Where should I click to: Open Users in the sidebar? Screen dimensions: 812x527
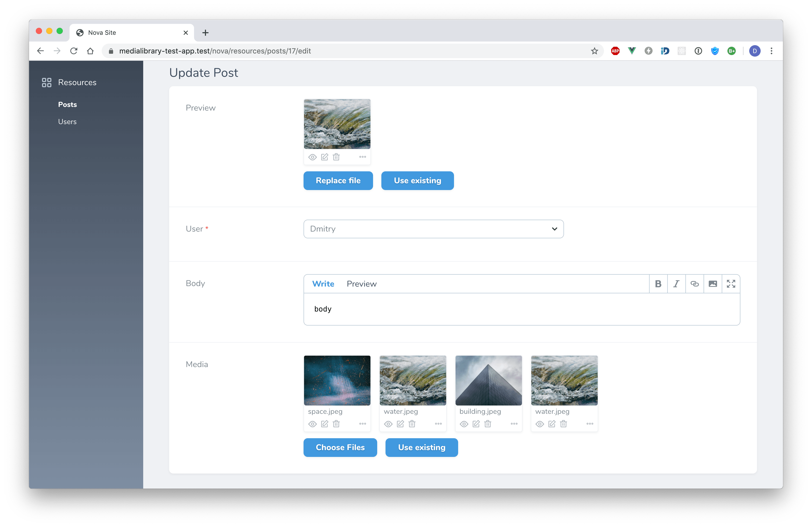[x=67, y=121]
